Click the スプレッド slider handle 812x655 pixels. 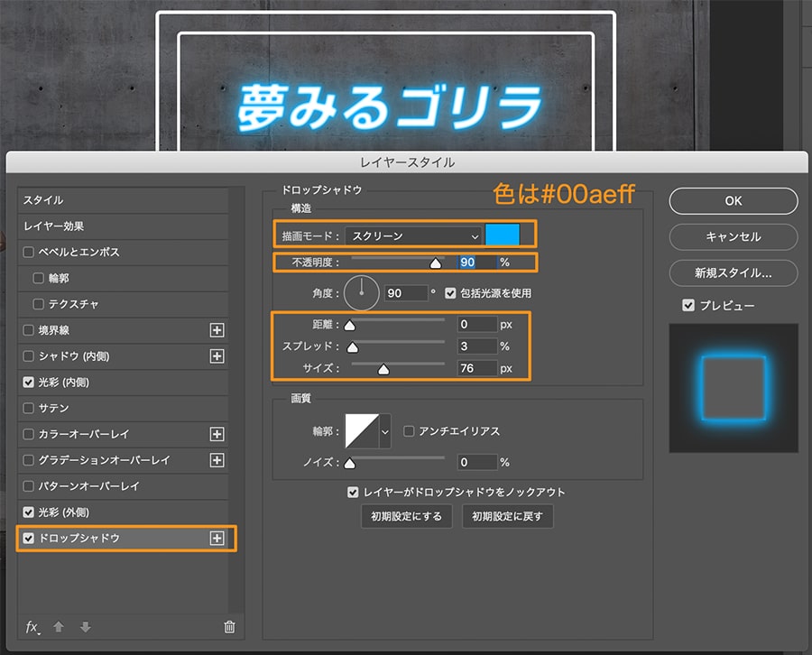(x=353, y=347)
